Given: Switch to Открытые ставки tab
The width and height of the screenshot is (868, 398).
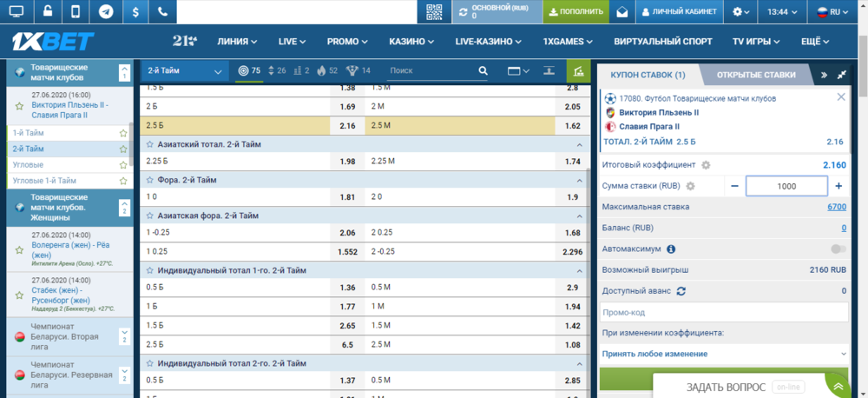Looking at the screenshot, I should pos(756,75).
